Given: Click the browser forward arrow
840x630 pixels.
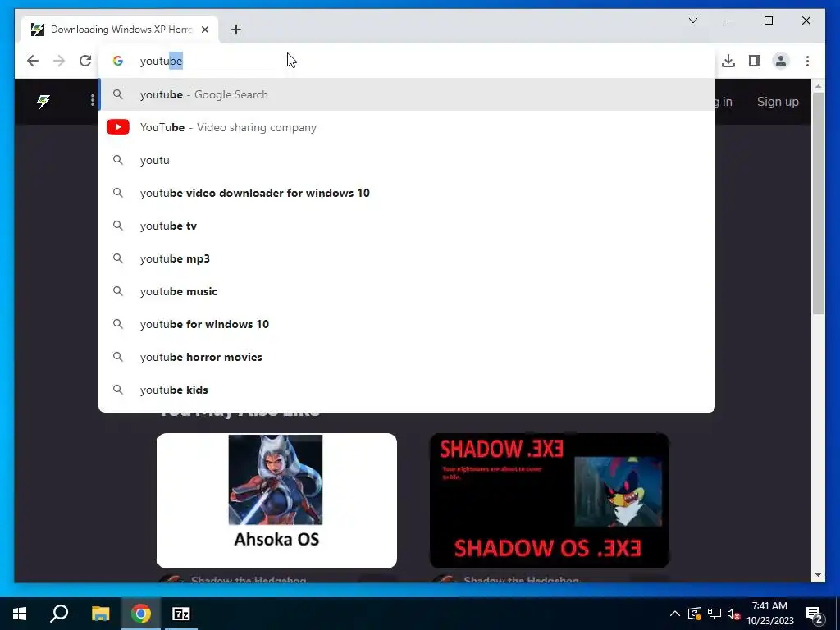Looking at the screenshot, I should point(59,61).
